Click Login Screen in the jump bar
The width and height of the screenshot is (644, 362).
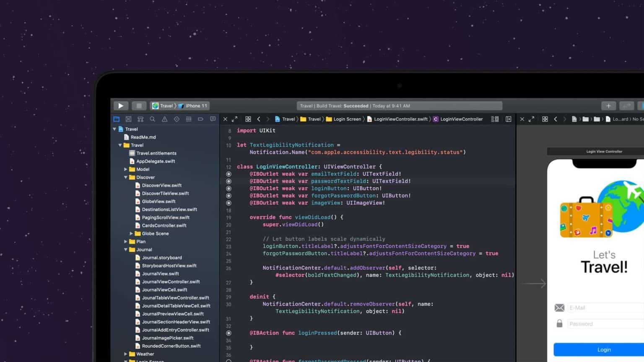pyautogui.click(x=347, y=119)
